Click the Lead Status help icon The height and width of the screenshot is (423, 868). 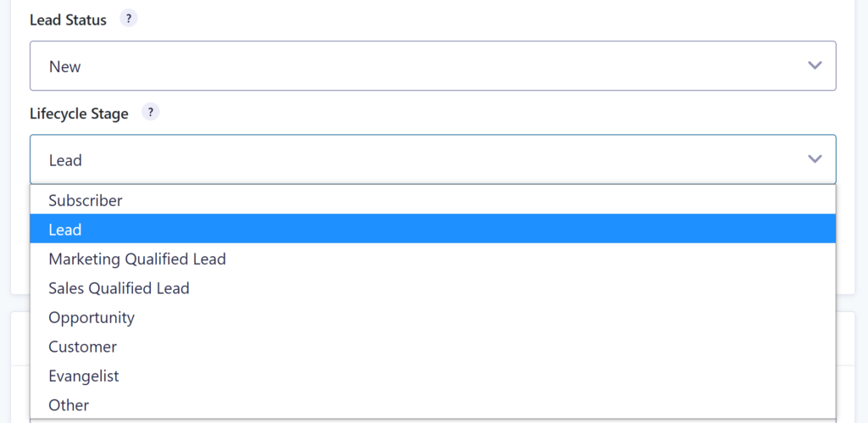click(128, 19)
